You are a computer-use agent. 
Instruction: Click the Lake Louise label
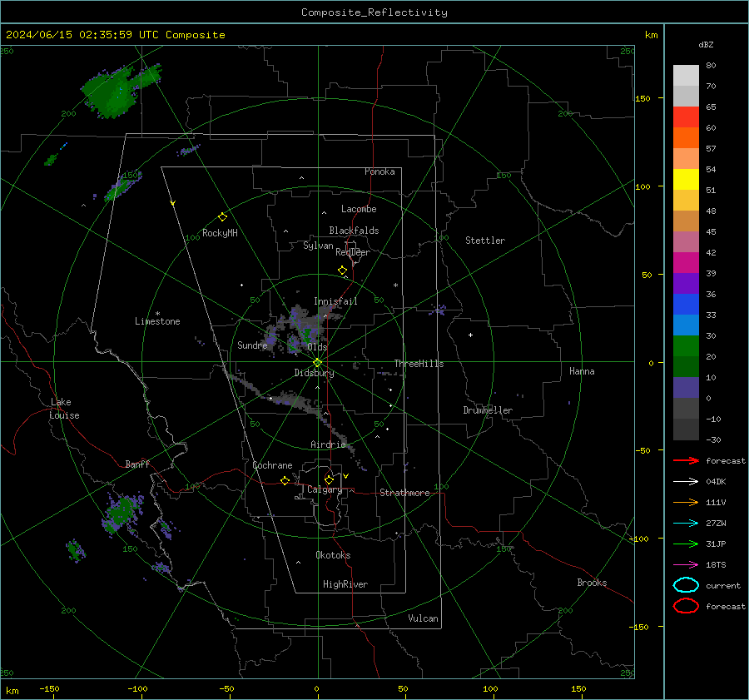click(64, 409)
